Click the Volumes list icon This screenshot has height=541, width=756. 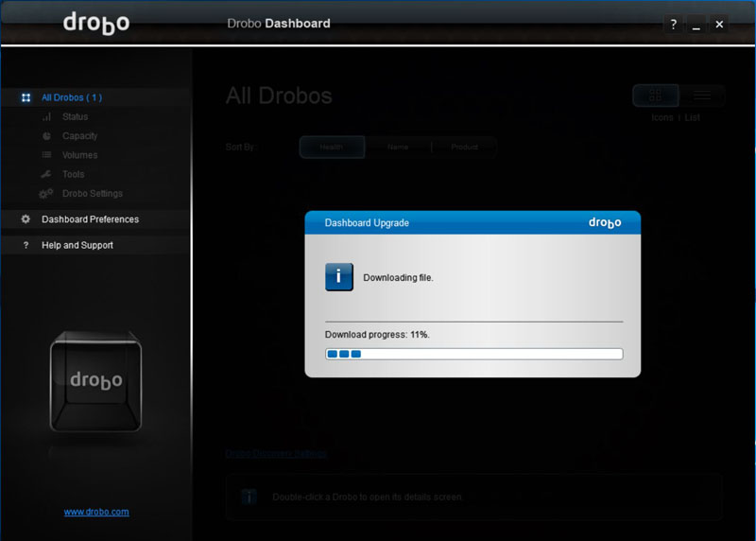(46, 155)
